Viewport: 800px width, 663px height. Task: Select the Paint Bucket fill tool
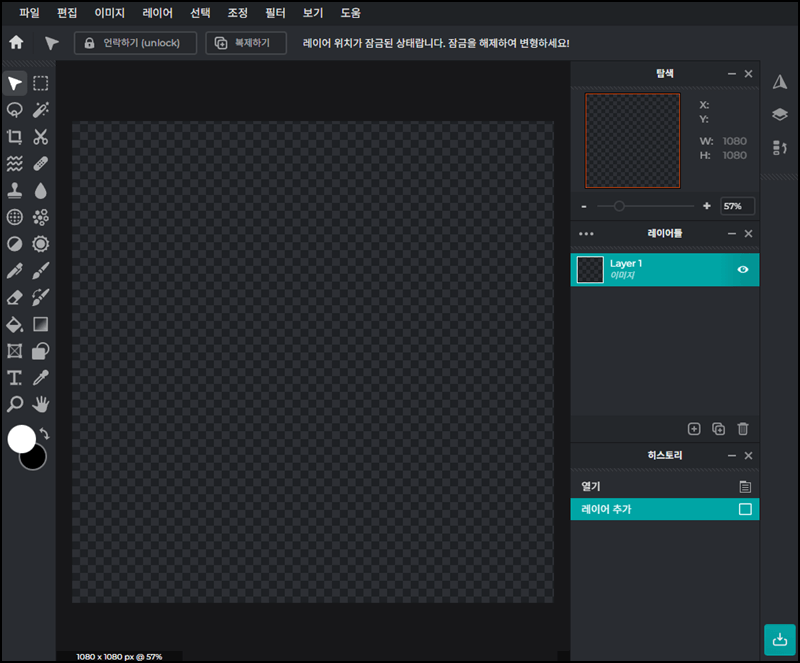[15, 324]
